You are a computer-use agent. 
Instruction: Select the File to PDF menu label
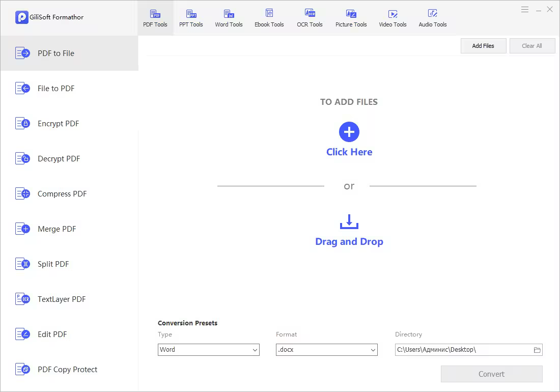(x=56, y=89)
